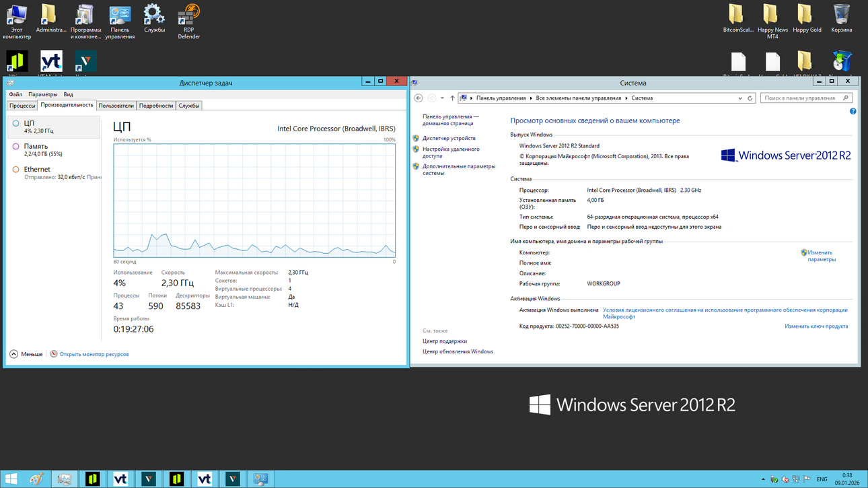Open the Вид menu in Task Manager
The image size is (868, 488).
pos(68,94)
